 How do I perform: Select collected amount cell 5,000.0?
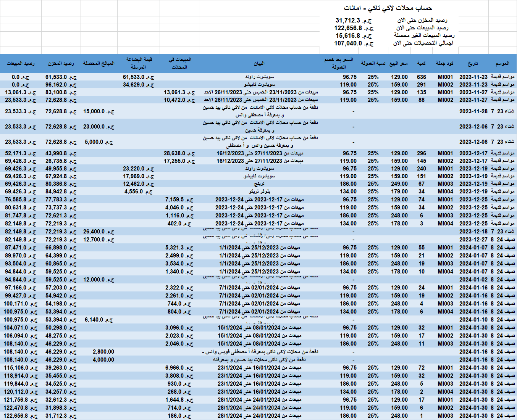tap(99, 142)
